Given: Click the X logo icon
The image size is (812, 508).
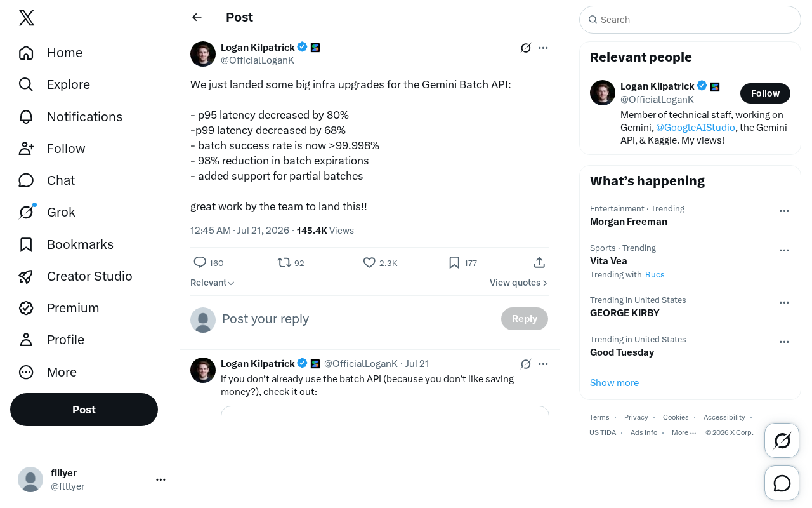Looking at the screenshot, I should 27,18.
